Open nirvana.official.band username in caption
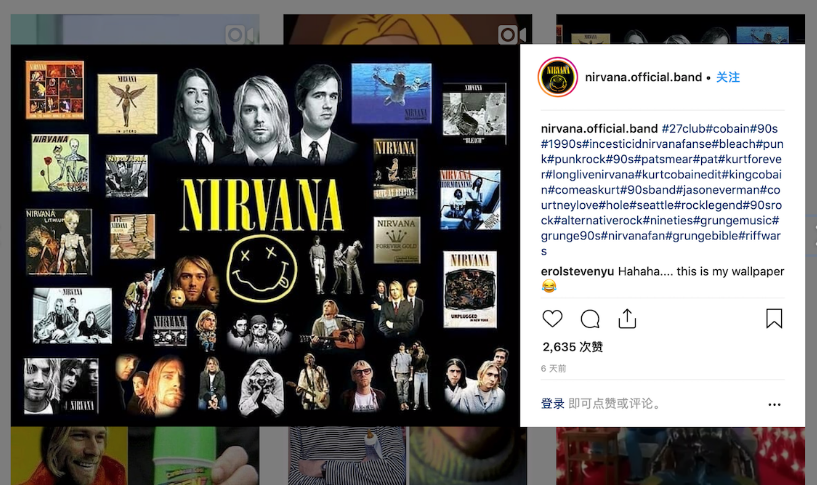The image size is (817, 486). 599,129
